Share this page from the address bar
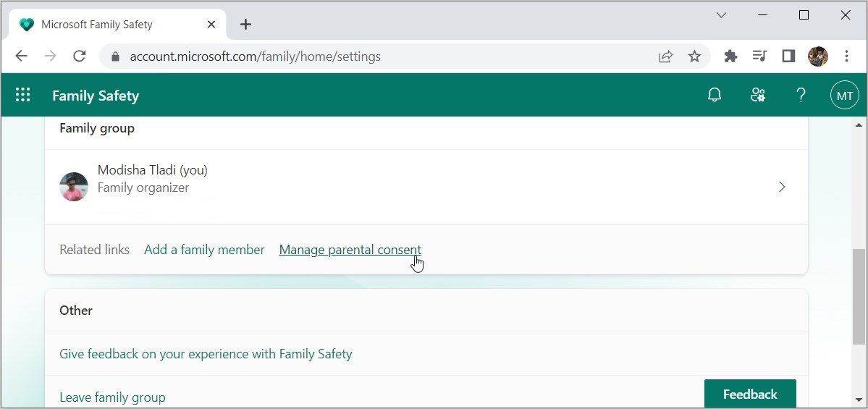 (x=665, y=56)
